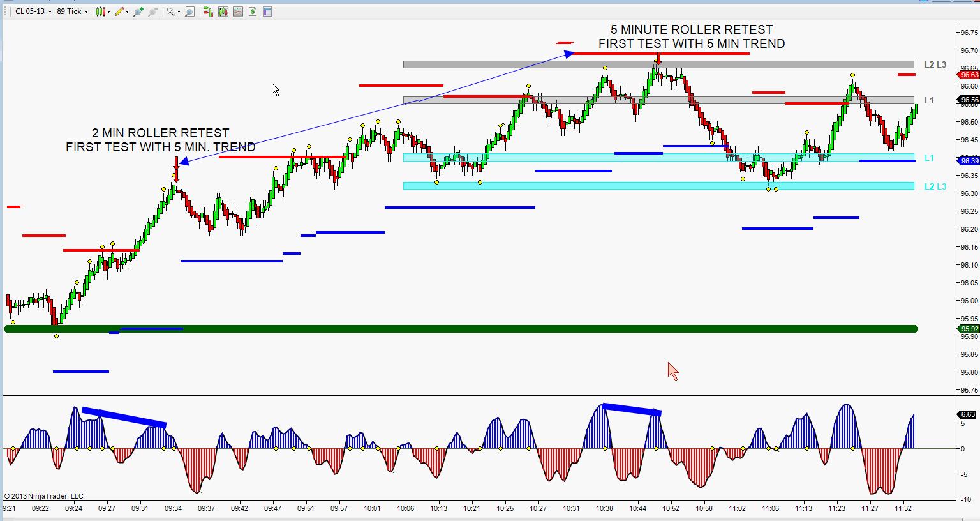Expand the 89 Tick interval dropdown
The width and height of the screenshot is (980, 521).
72,11
